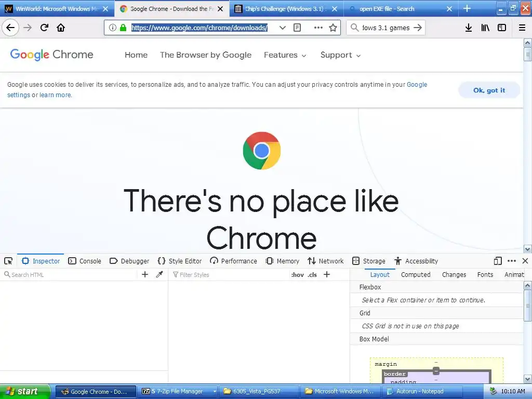Select the Inspector tab
Image resolution: width=532 pixels, height=399 pixels.
[41, 261]
